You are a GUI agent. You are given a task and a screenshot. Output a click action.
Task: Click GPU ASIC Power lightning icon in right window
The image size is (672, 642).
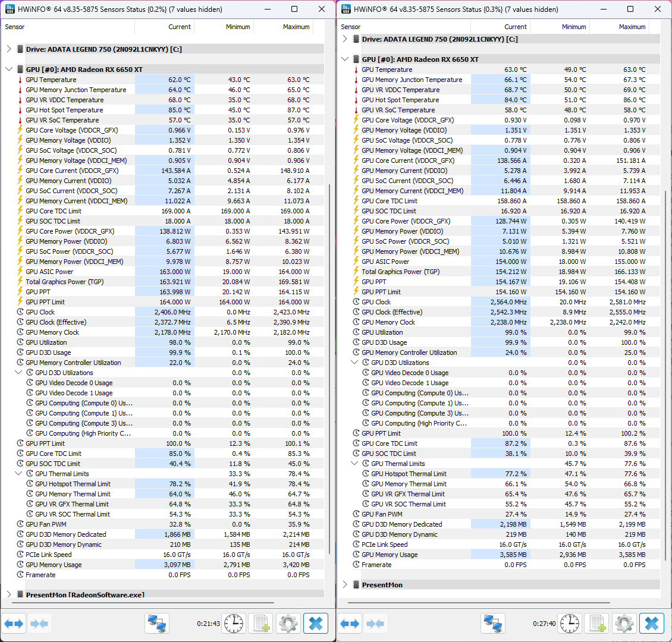point(356,261)
